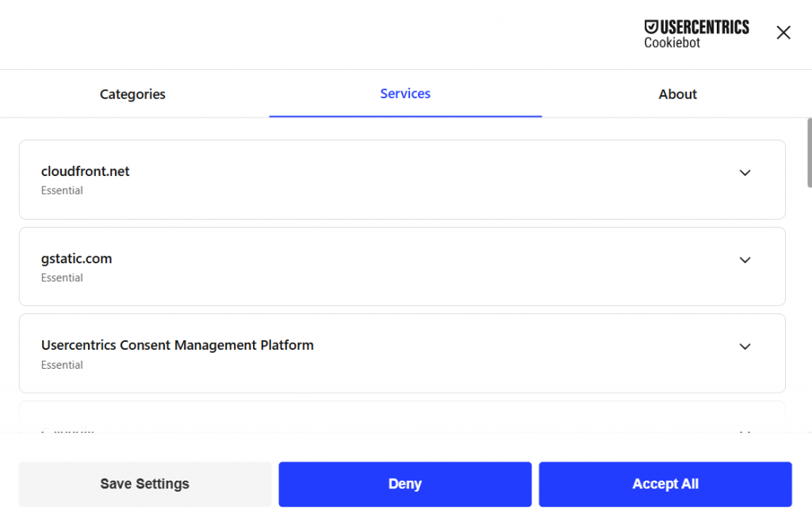Click Usercentrics Consent Management Platform title
Image resolution: width=812 pixels, height=525 pixels.
[177, 345]
